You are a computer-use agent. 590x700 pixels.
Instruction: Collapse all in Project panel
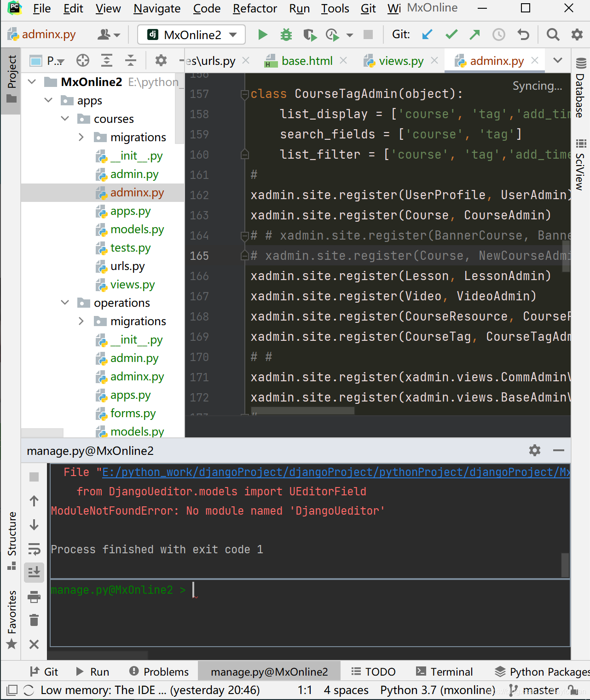point(131,60)
